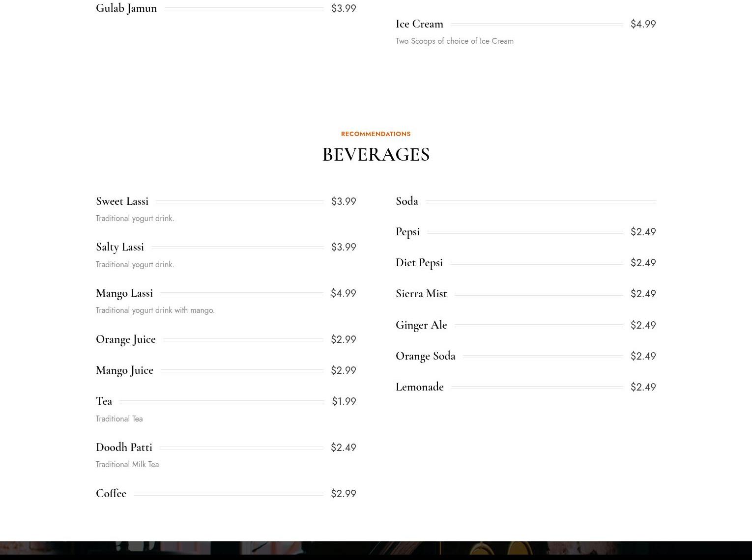Select the Orange Soda item name
This screenshot has height=560, width=752.
tap(426, 356)
